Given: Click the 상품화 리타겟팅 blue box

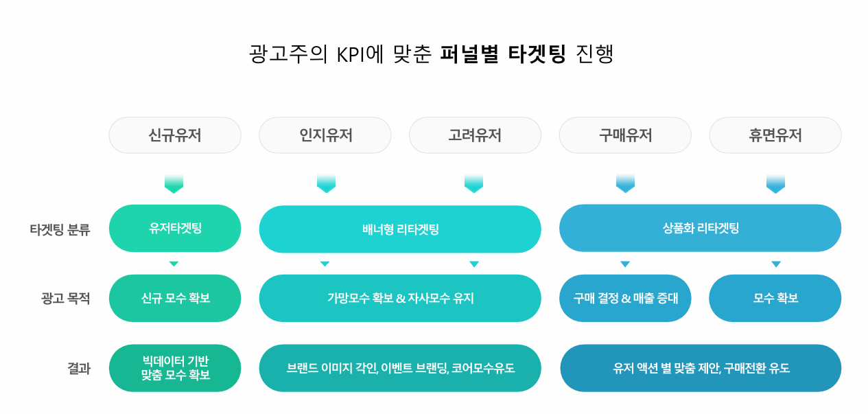Looking at the screenshot, I should pos(701,228).
